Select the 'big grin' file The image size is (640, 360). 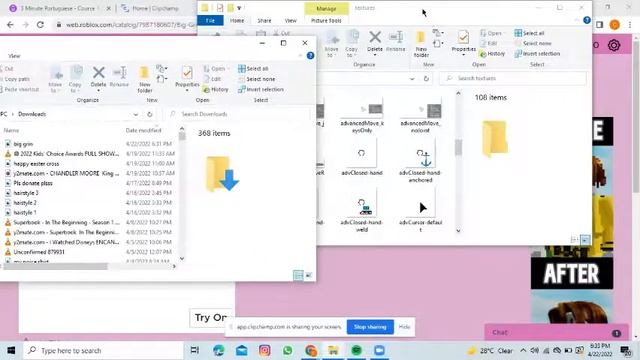point(23,144)
